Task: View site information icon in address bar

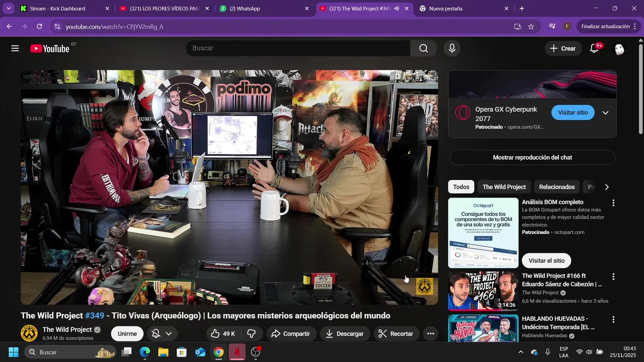Action: click(x=56, y=26)
